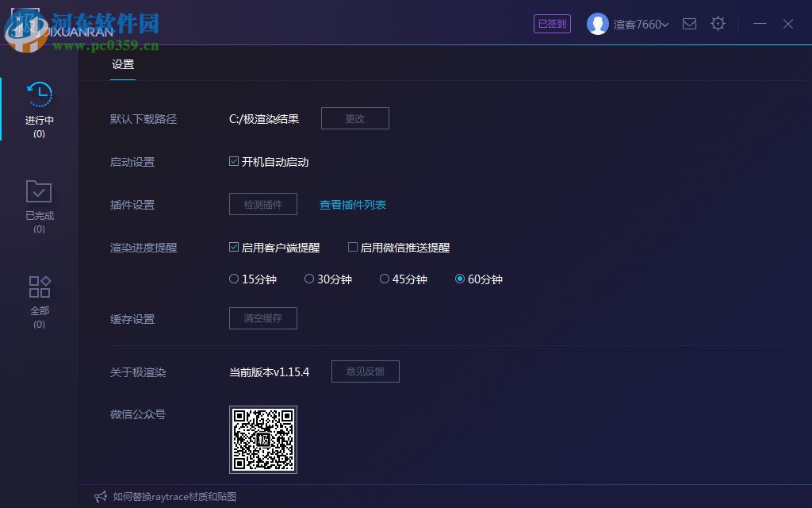Uncheck 启用客户端提醒 notification option
Viewport: 812px width, 508px height.
(234, 247)
